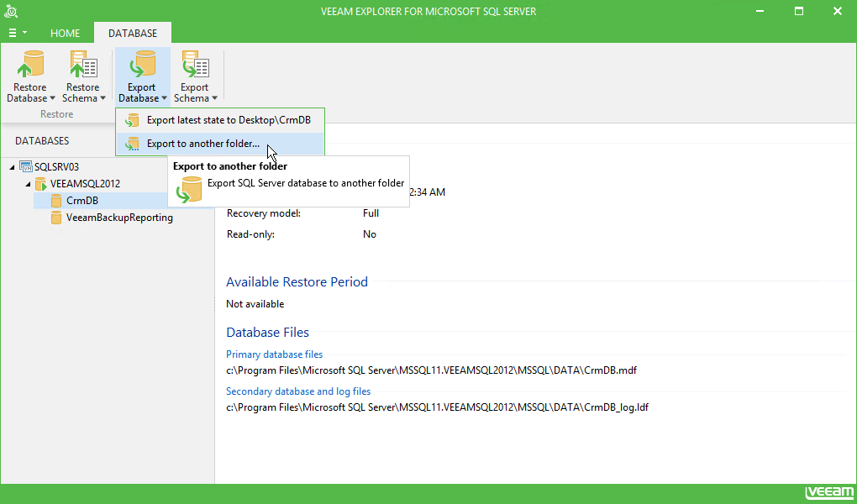This screenshot has width=857, height=504.
Task: Click the Restore Database icon
Action: click(30, 65)
